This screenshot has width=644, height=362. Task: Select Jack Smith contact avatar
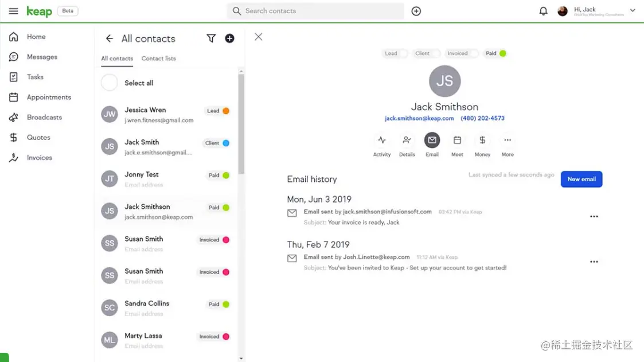point(110,146)
